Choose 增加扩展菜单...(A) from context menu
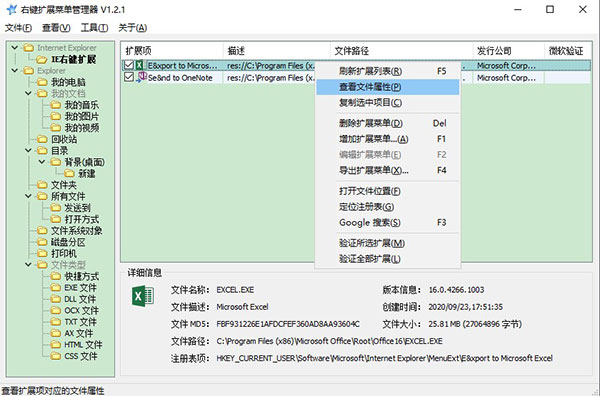Screen dimensions: 600x396 388,139
